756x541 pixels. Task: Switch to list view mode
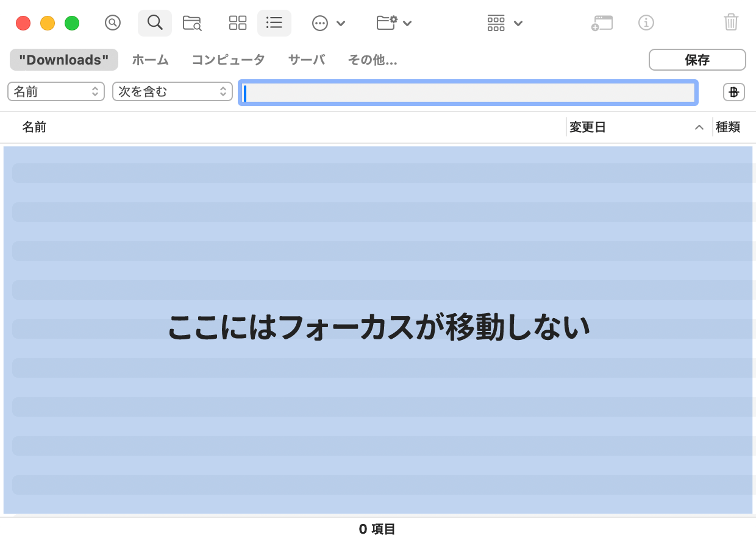[274, 23]
